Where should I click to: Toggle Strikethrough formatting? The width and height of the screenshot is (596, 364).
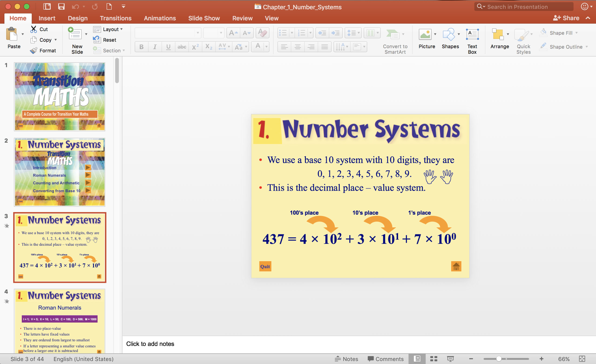click(182, 47)
